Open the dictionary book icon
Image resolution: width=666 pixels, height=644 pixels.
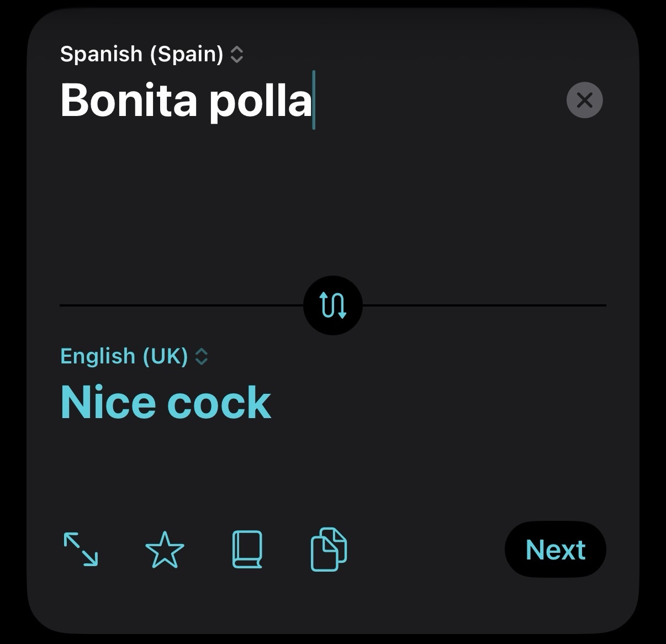(x=247, y=550)
